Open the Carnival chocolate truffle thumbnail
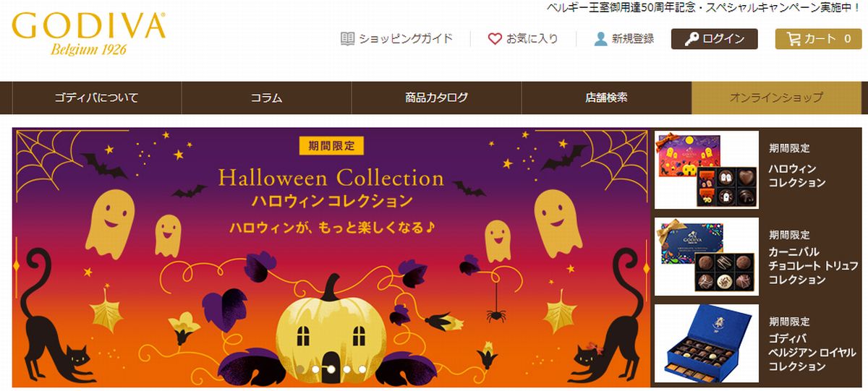The image size is (868, 391). click(707, 257)
